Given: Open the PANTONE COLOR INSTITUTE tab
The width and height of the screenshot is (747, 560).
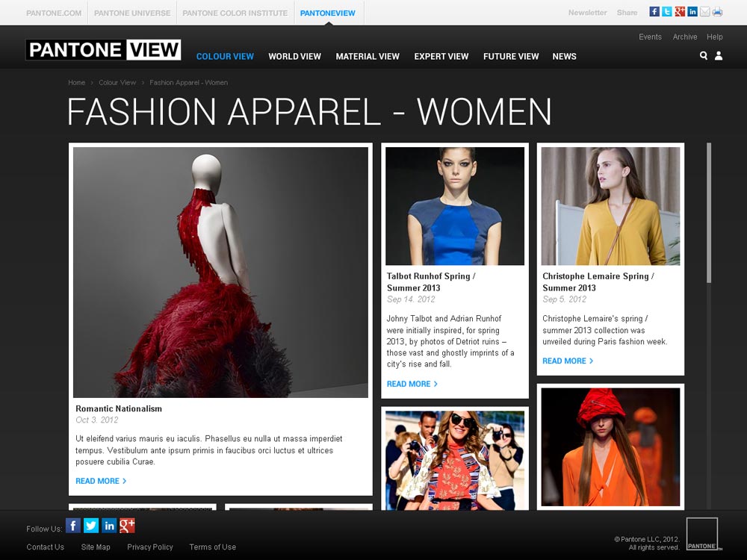Looking at the screenshot, I should [x=235, y=13].
